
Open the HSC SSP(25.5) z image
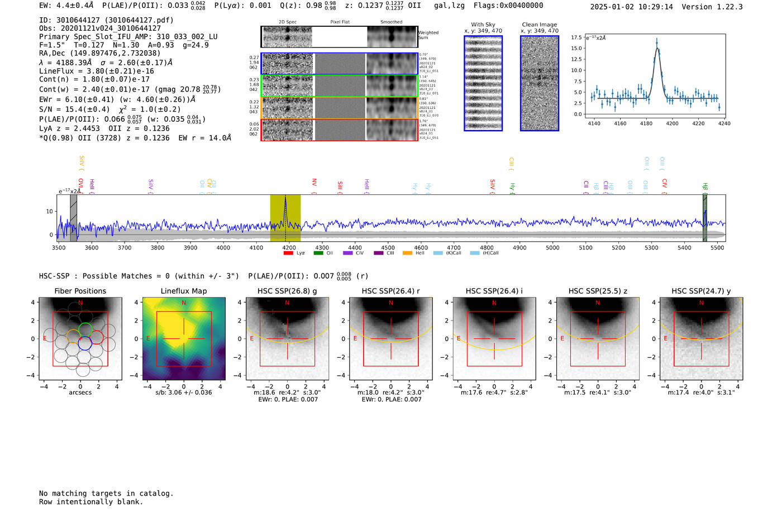click(x=598, y=338)
